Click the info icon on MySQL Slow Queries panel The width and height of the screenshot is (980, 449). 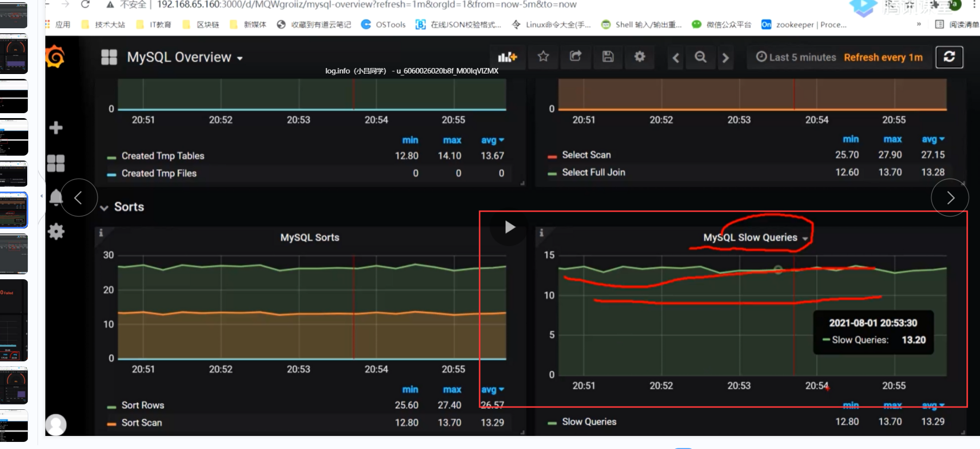click(541, 233)
